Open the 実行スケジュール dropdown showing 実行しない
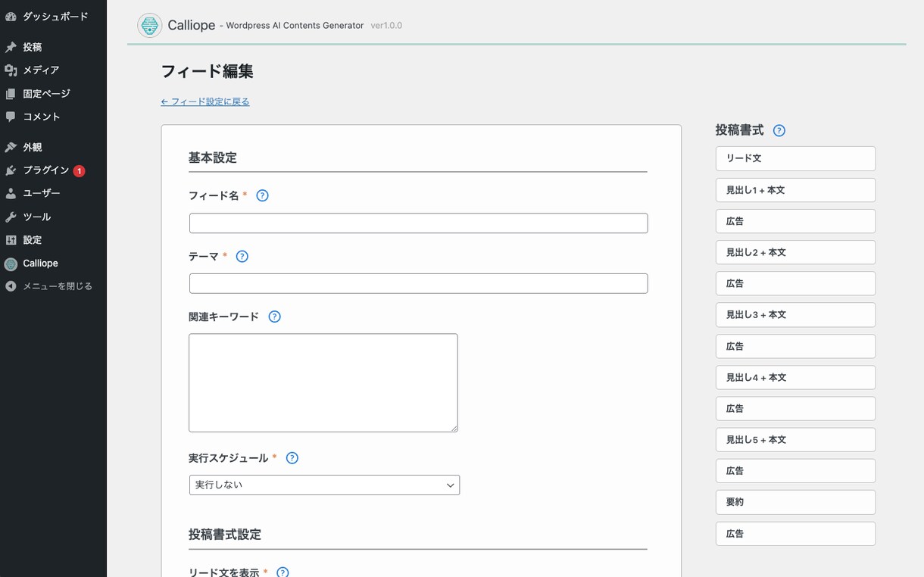Viewport: 924px width, 577px height. coord(324,485)
